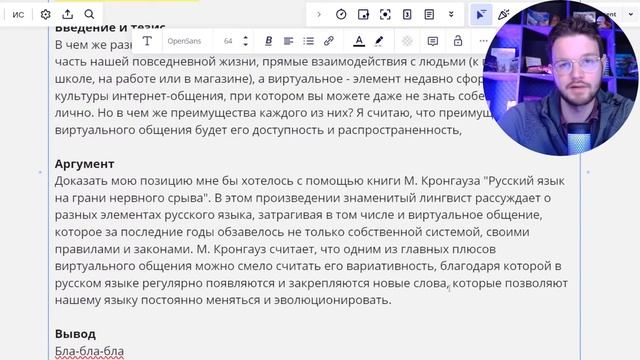Click the misspelled text 'Бла-бла-бла'
The width and height of the screenshot is (640, 360).
click(89, 351)
